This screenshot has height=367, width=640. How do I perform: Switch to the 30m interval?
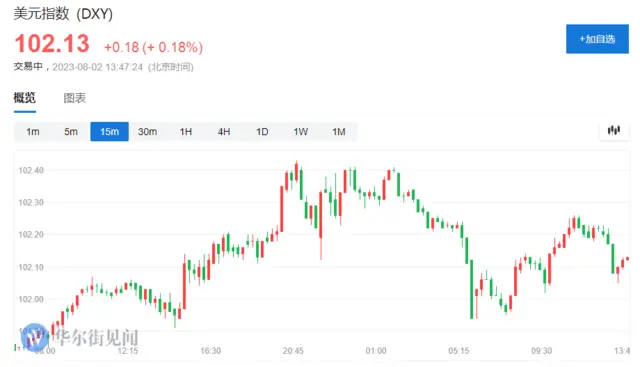(147, 132)
